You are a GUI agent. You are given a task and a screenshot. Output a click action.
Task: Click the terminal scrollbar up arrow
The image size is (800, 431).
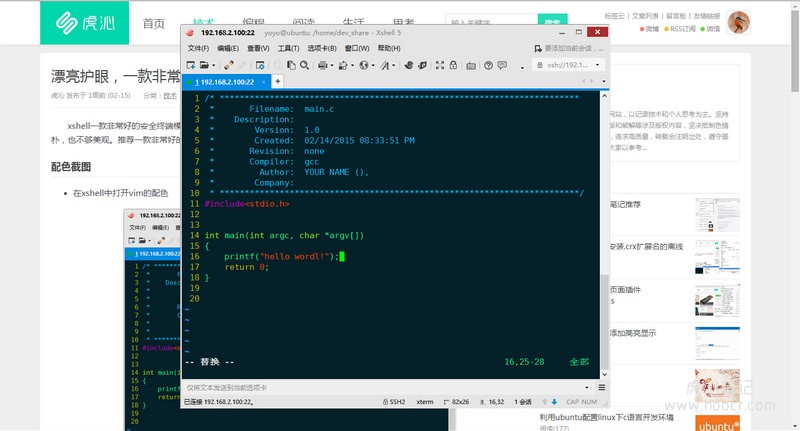coord(605,96)
